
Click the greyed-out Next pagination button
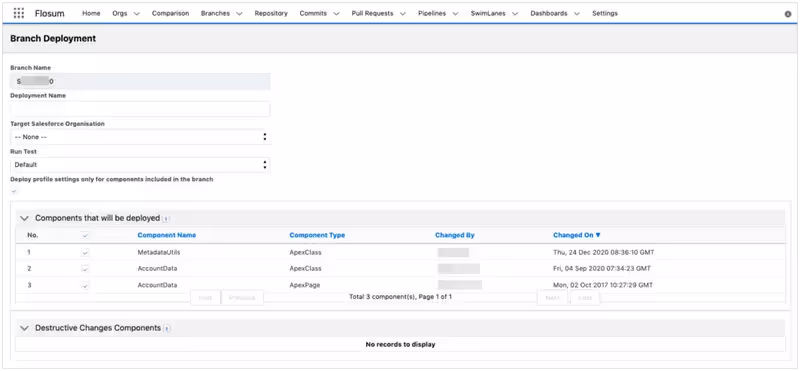click(x=552, y=298)
